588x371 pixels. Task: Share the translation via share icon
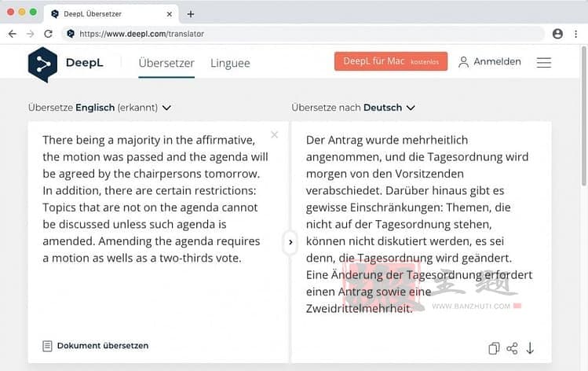512,348
